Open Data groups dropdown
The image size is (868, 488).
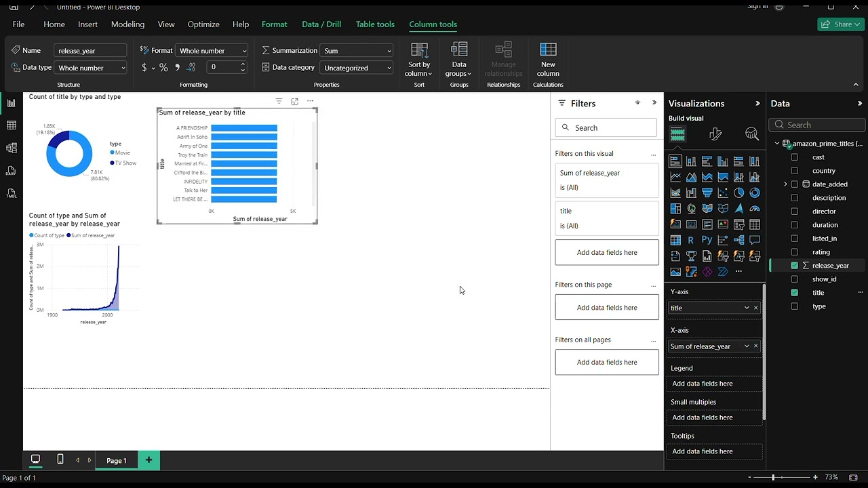point(459,60)
